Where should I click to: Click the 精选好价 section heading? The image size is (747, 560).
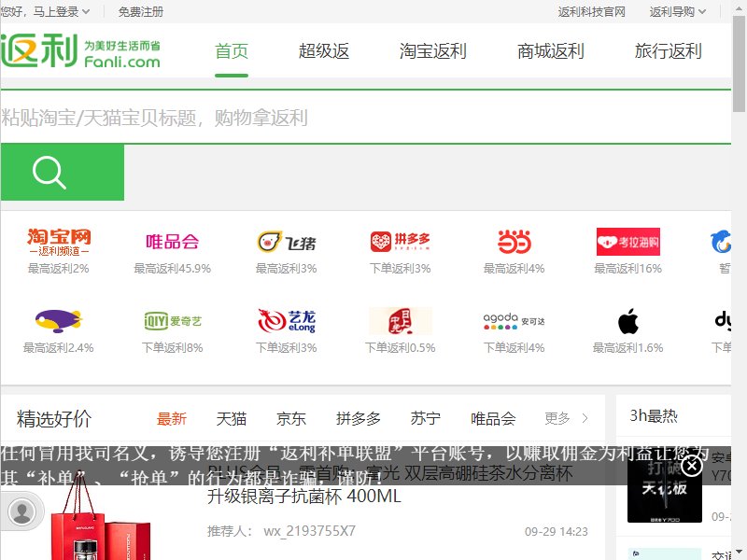click(54, 418)
